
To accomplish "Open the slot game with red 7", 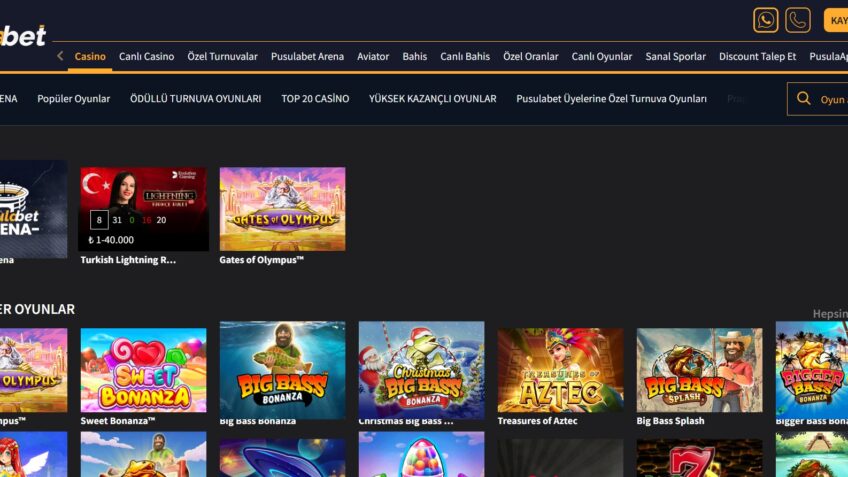I will click(x=699, y=458).
